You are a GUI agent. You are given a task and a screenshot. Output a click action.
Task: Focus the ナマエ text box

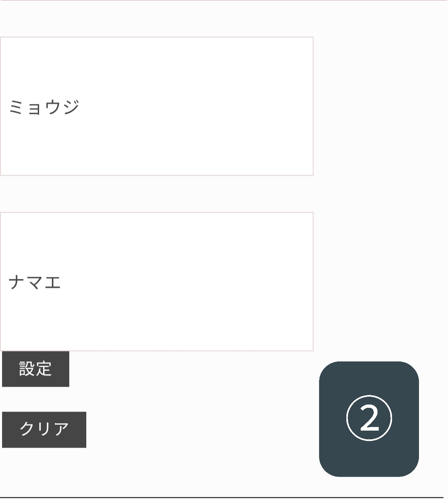(156, 282)
